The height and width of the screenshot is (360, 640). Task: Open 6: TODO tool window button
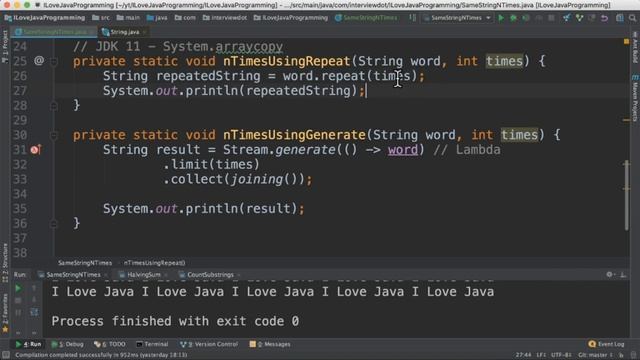click(x=110, y=344)
